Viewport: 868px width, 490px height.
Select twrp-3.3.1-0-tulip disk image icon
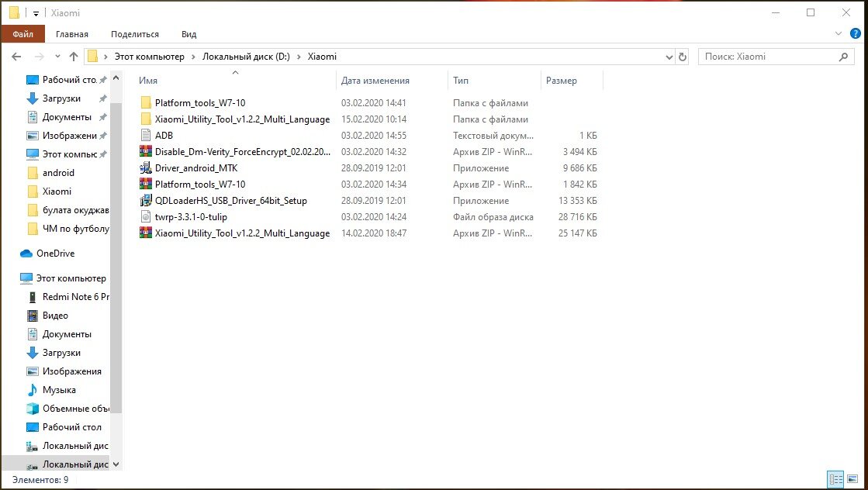click(146, 217)
